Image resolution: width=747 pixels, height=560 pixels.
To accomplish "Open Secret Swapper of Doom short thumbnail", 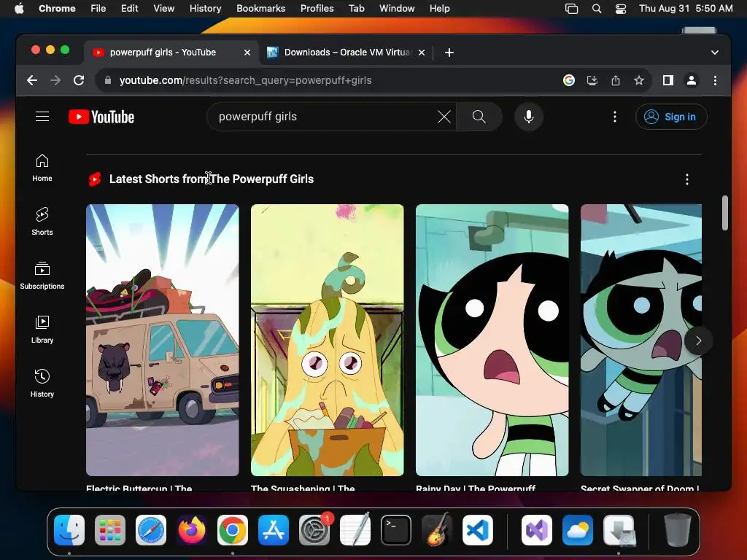I will (641, 340).
